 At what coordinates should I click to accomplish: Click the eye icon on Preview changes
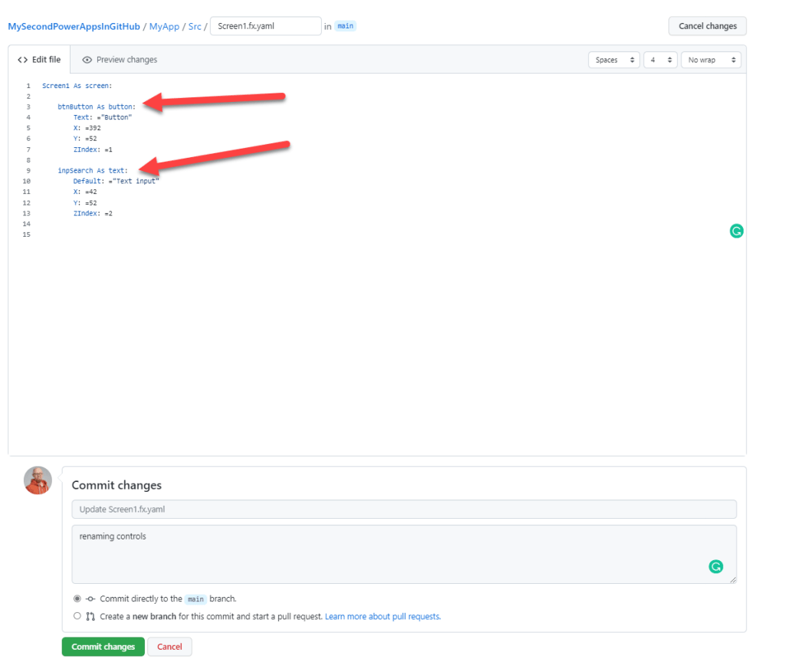[87, 60]
